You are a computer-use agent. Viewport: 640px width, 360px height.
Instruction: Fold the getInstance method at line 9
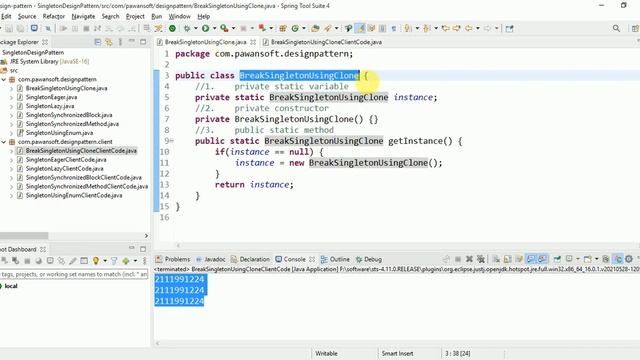[x=172, y=141]
